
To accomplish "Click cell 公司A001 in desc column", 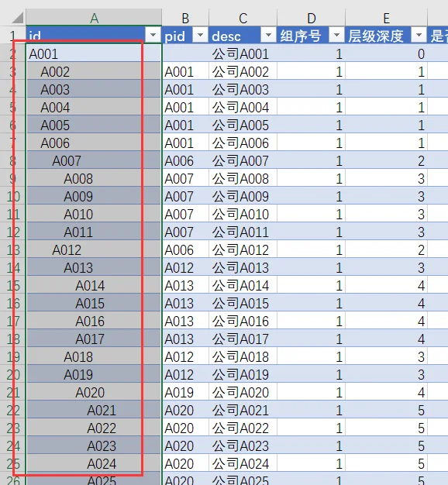I will tap(243, 53).
